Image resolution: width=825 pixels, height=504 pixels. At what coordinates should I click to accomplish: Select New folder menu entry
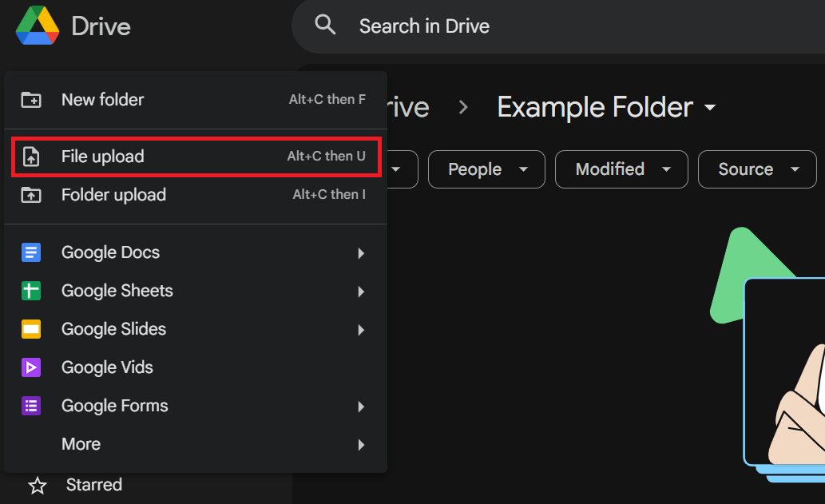tap(196, 99)
